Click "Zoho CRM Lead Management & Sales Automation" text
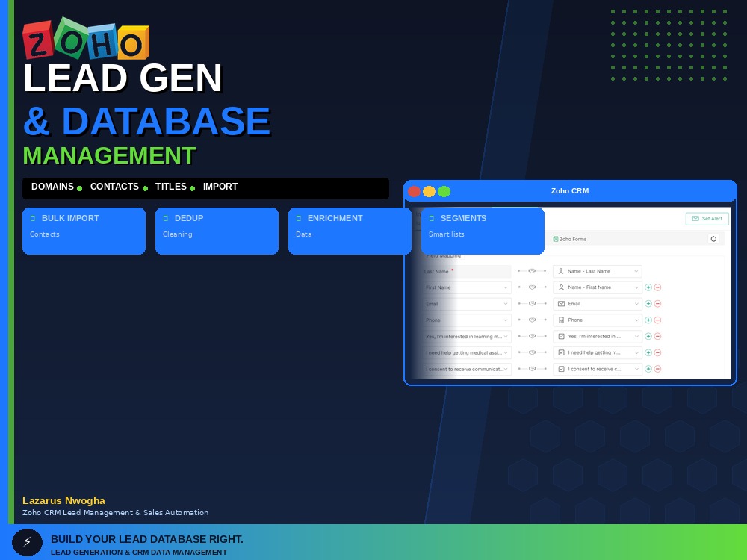The height and width of the screenshot is (560, 747). pos(115,513)
